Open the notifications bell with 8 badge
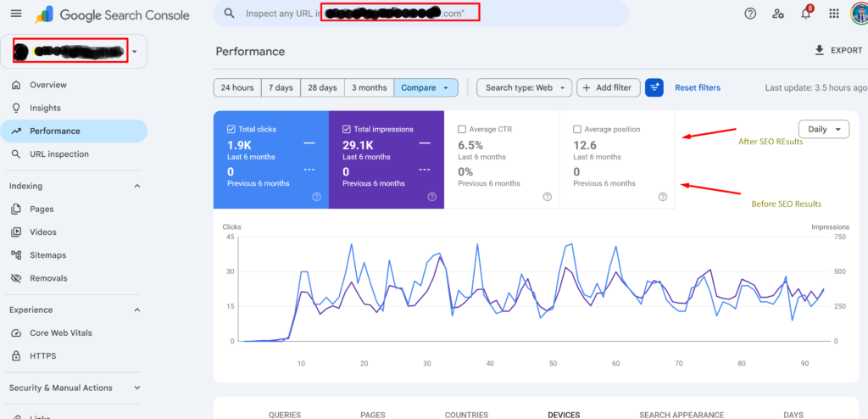Screen dimensions: 868x419 tap(806, 13)
